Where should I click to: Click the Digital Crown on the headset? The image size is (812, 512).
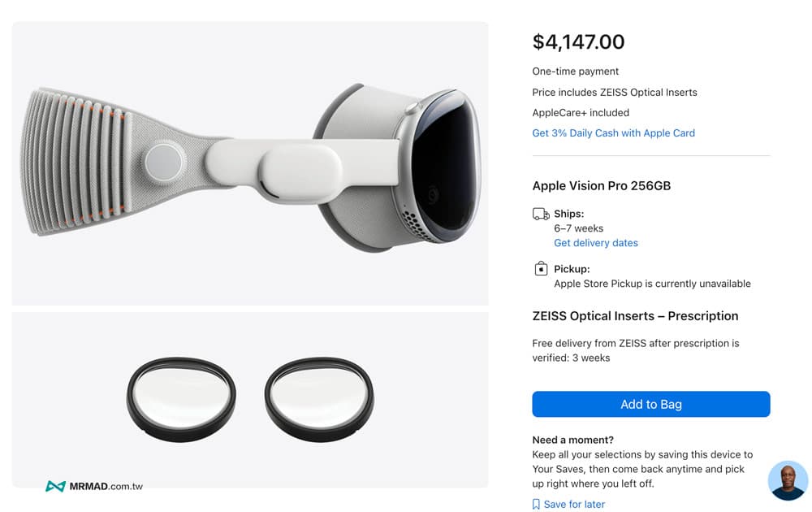pos(412,106)
